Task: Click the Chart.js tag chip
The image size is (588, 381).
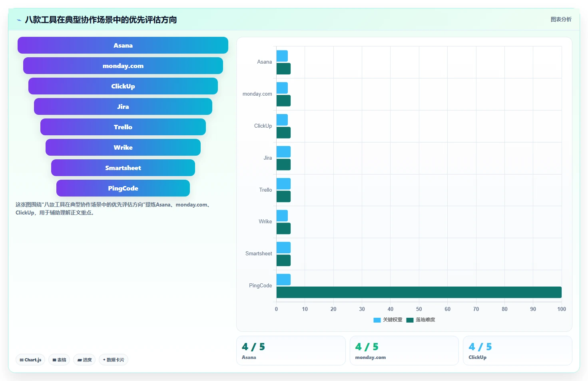Action: coord(30,360)
